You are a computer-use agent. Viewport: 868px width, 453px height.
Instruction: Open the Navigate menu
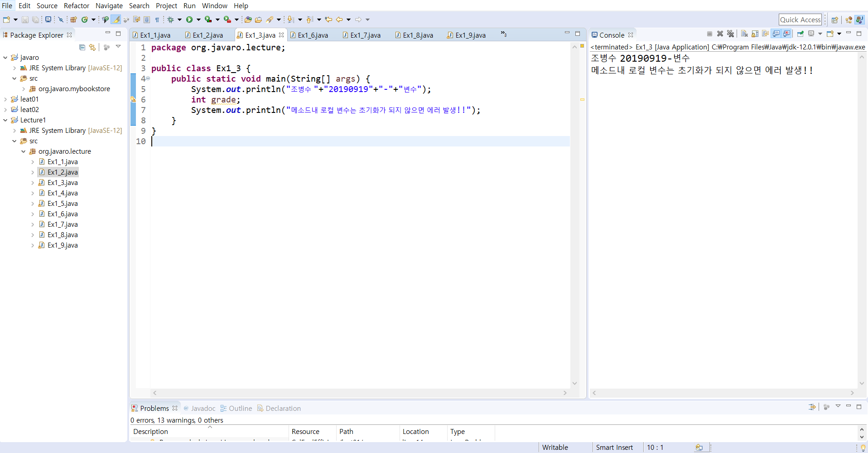(x=109, y=6)
